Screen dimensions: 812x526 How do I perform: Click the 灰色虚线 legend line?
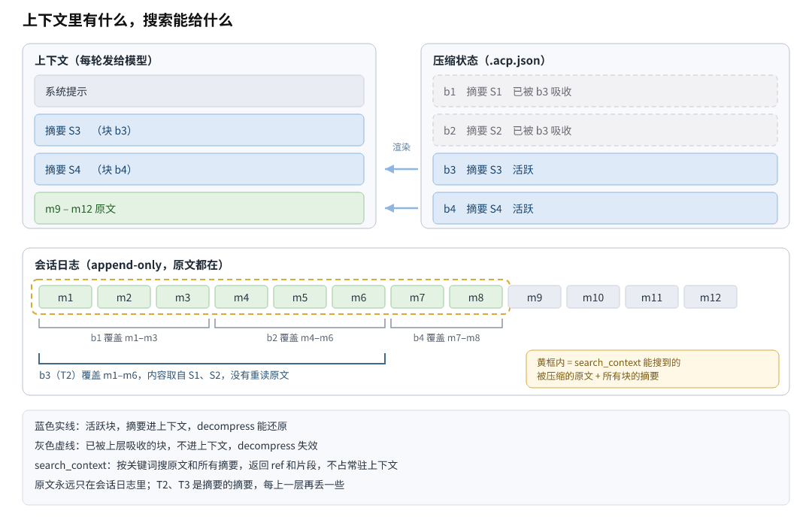(x=176, y=446)
